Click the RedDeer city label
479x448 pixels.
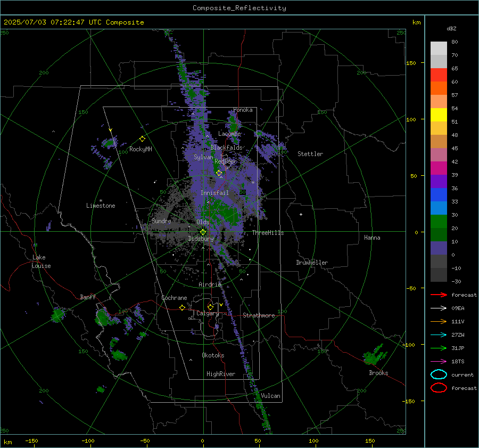coord(226,161)
